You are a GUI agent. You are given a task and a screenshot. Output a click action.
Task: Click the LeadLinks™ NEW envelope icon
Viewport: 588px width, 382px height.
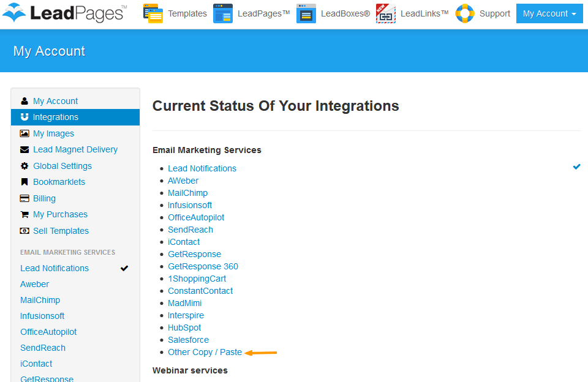(x=386, y=13)
